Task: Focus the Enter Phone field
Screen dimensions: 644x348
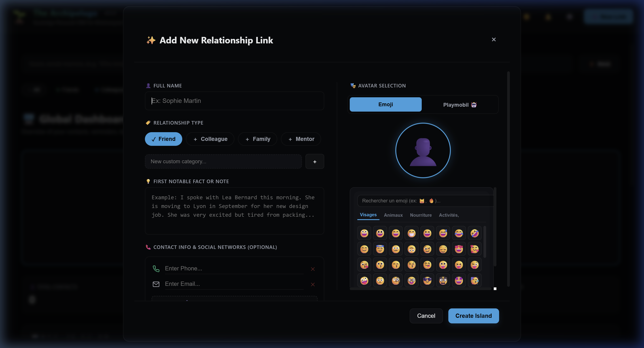Action: [234, 269]
